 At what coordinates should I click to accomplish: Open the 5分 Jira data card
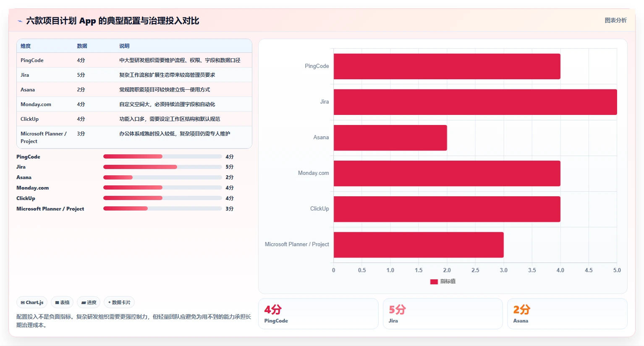point(442,314)
